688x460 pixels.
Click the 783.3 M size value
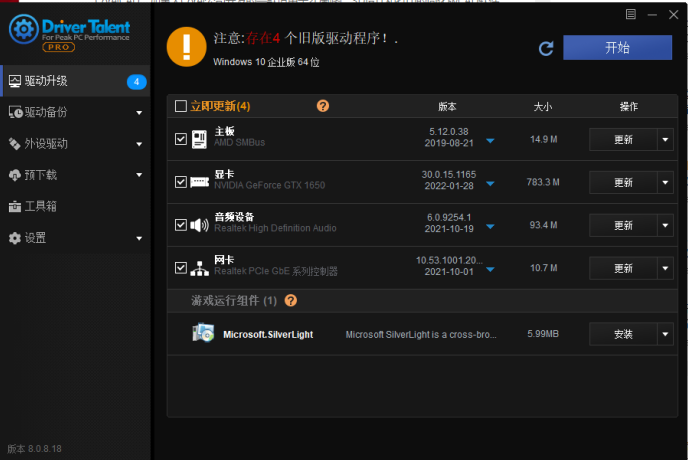pyautogui.click(x=543, y=182)
